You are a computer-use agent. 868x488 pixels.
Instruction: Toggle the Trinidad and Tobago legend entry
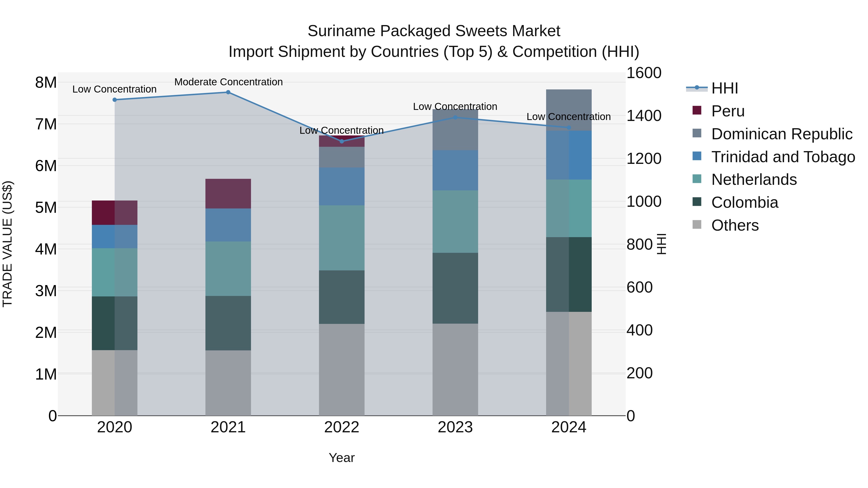[x=774, y=157]
